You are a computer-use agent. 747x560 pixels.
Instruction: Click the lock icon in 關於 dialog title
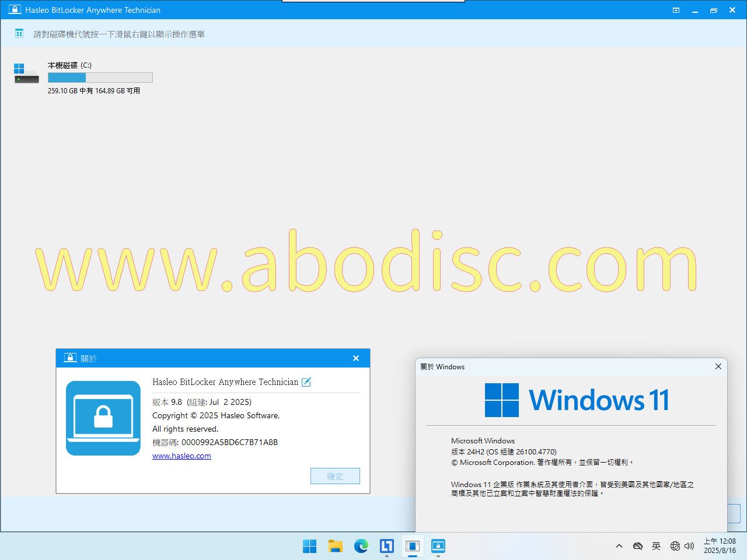point(70,358)
